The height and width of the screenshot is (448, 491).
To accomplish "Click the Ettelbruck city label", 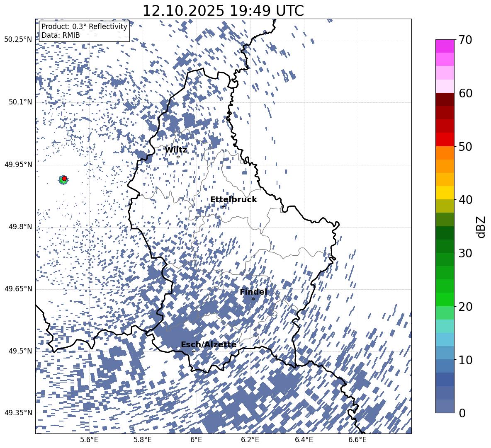I will 233,200.
